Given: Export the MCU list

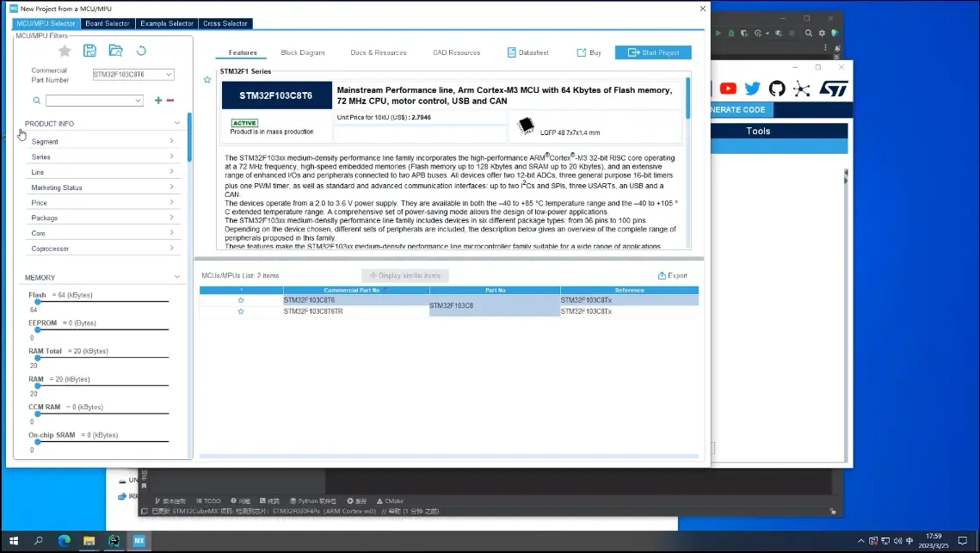Looking at the screenshot, I should (x=673, y=275).
